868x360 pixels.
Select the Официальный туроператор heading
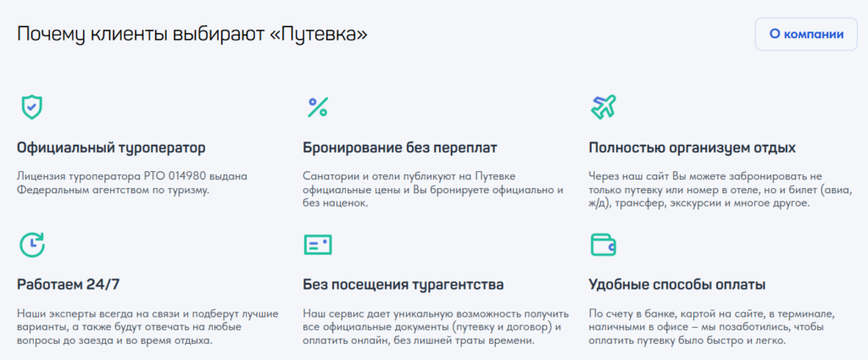111,148
